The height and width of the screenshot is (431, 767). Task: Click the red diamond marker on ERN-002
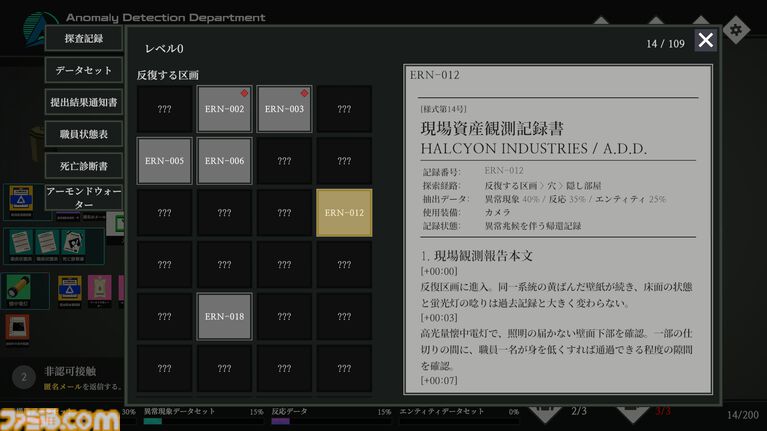point(244,93)
